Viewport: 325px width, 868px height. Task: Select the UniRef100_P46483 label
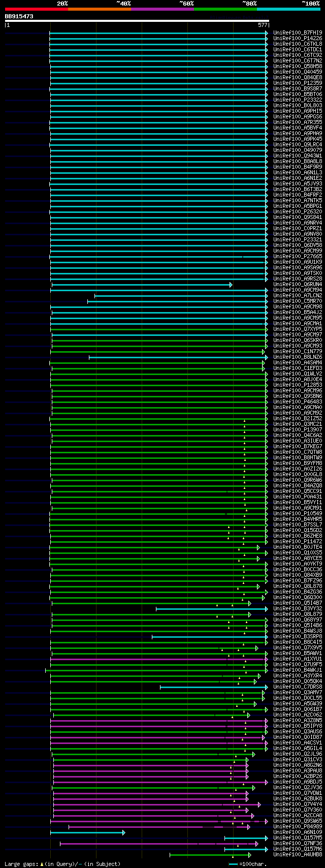pyautogui.click(x=298, y=401)
